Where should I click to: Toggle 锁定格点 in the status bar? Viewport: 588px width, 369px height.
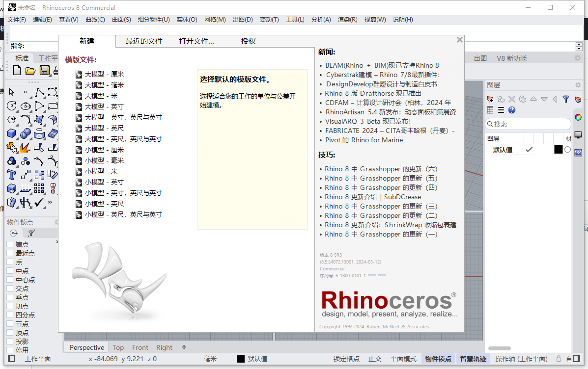[346, 359]
